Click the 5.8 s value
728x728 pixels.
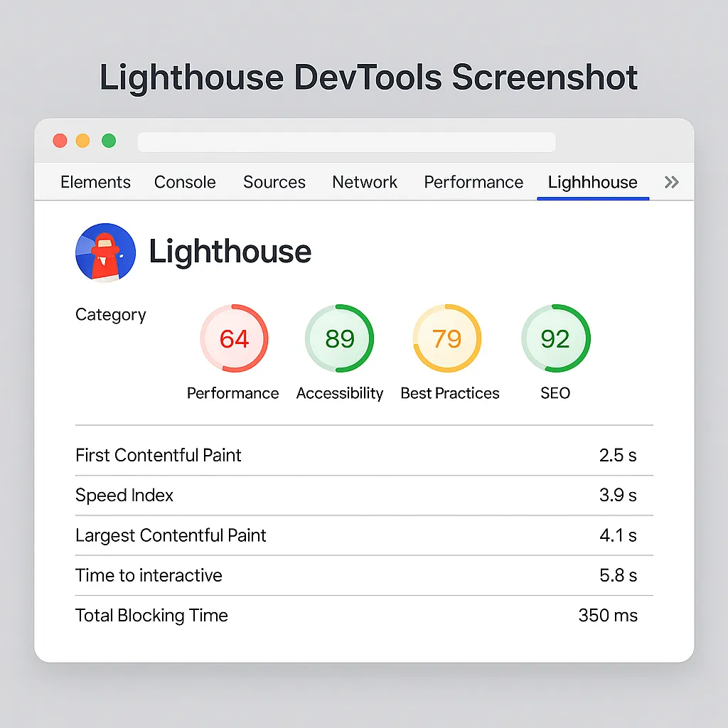(x=618, y=575)
